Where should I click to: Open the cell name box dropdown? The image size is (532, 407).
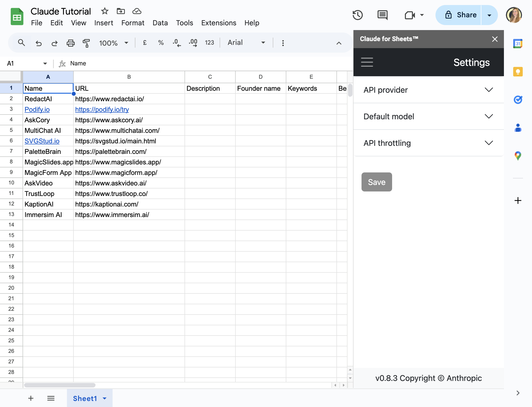(45, 63)
